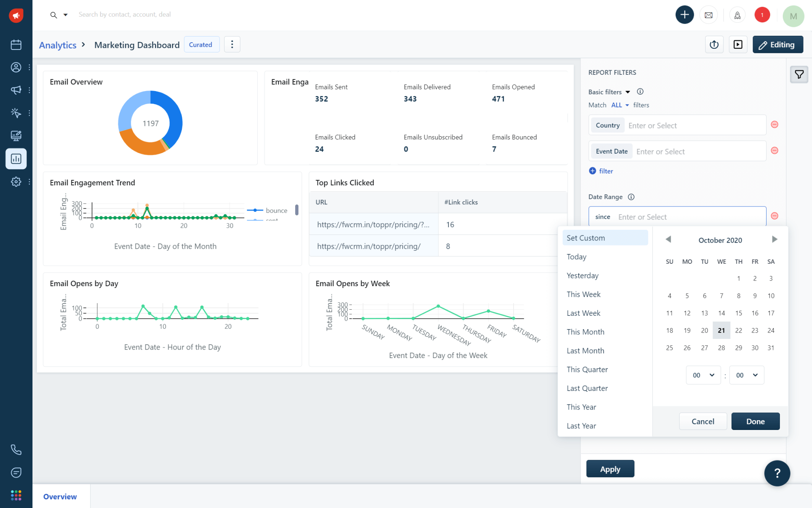This screenshot has height=508, width=812.
Task: Click the presentation play mode icon
Action: pos(738,45)
